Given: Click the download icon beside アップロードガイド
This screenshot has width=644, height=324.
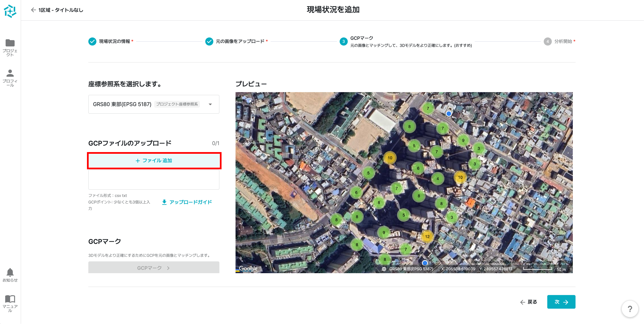Looking at the screenshot, I should tap(164, 202).
